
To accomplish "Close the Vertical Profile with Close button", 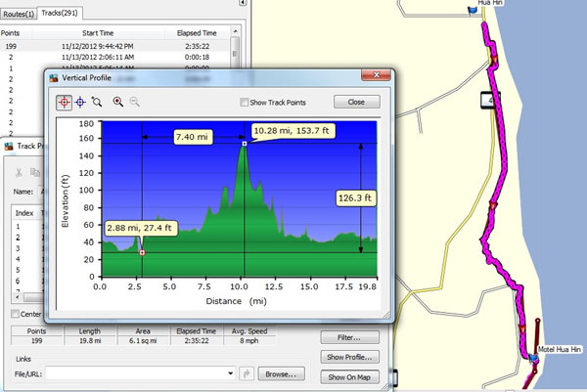I will tap(356, 102).
